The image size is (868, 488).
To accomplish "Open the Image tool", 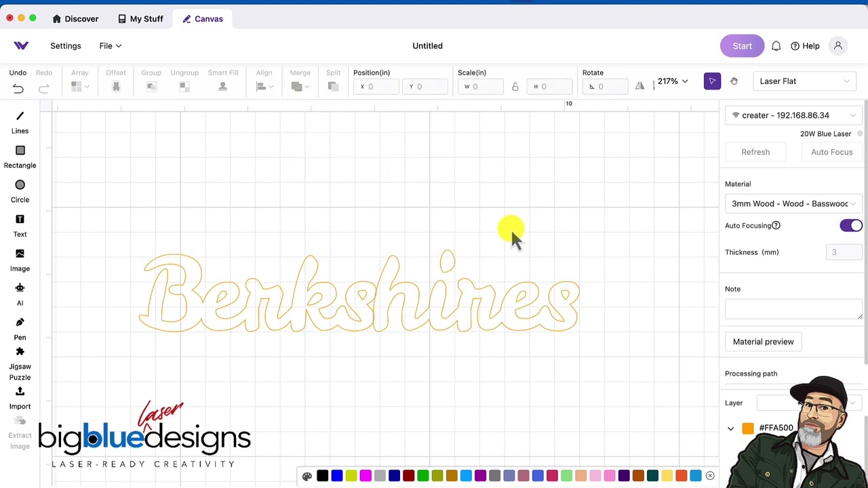I will (20, 261).
